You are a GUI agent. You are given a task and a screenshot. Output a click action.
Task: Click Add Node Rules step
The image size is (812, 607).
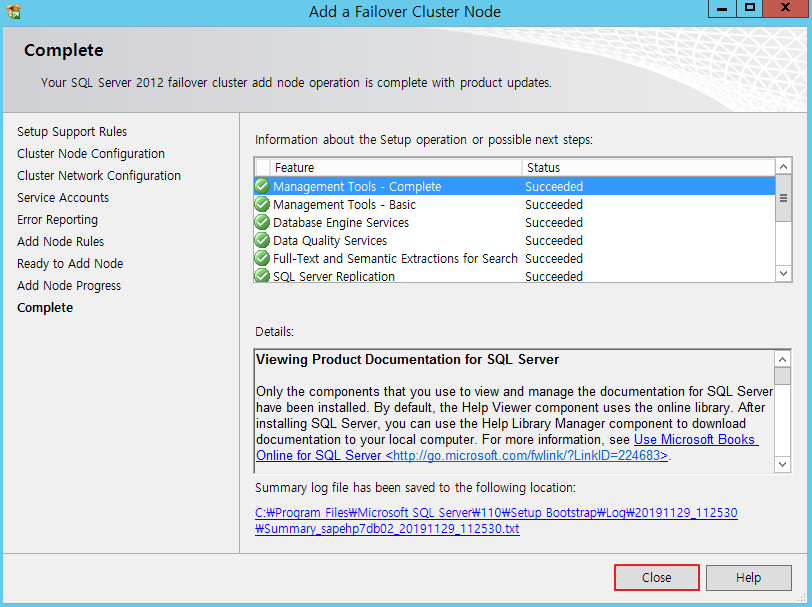click(x=61, y=241)
